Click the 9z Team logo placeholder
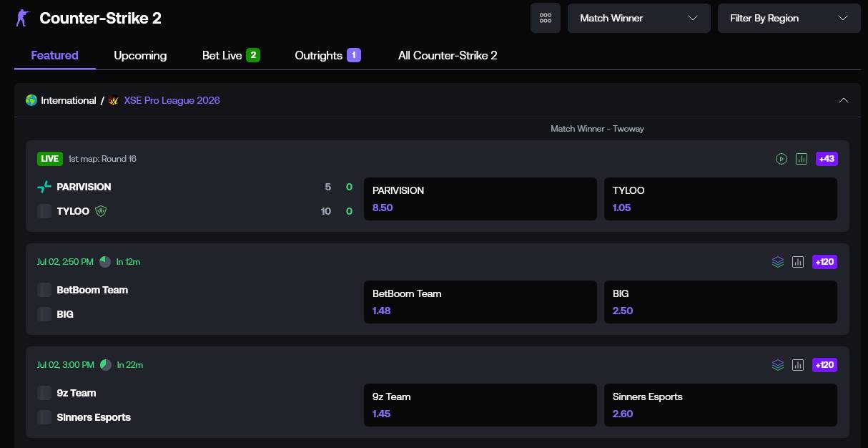Image resolution: width=868 pixels, height=448 pixels. point(44,393)
